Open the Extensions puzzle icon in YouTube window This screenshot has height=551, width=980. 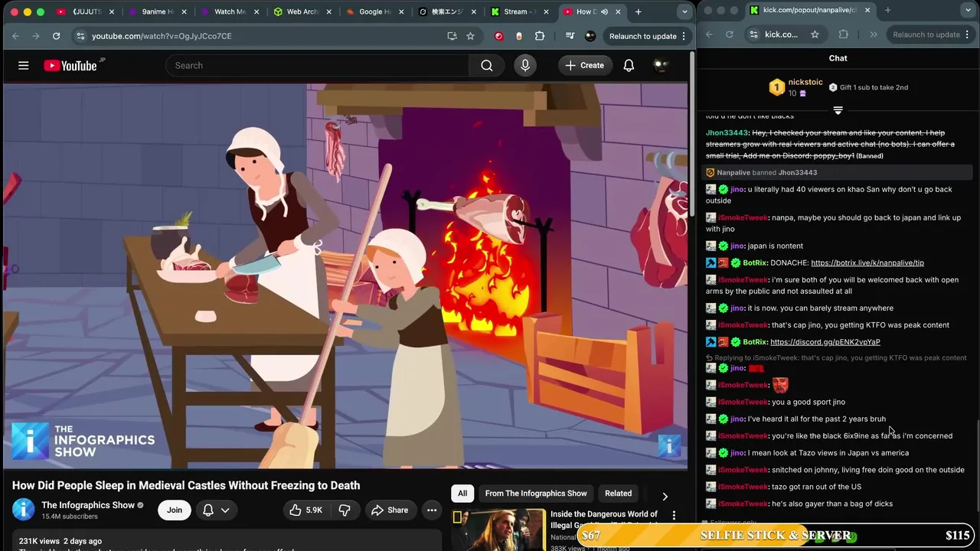[x=540, y=36]
